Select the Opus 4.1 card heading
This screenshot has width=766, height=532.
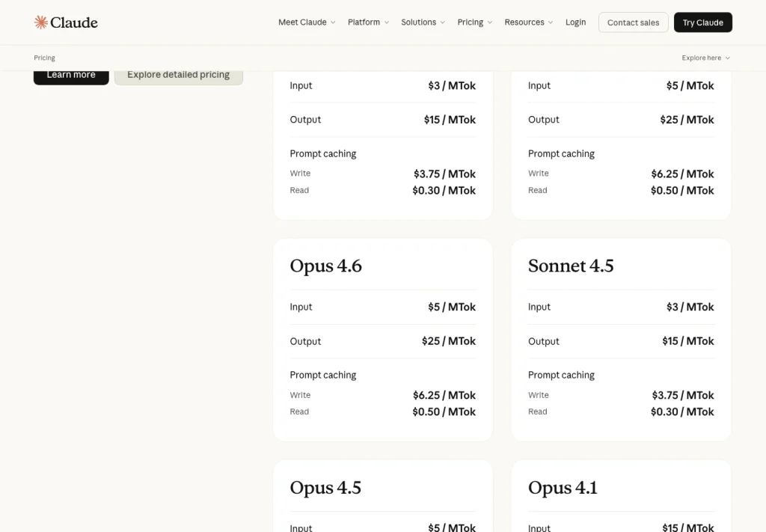click(x=563, y=488)
